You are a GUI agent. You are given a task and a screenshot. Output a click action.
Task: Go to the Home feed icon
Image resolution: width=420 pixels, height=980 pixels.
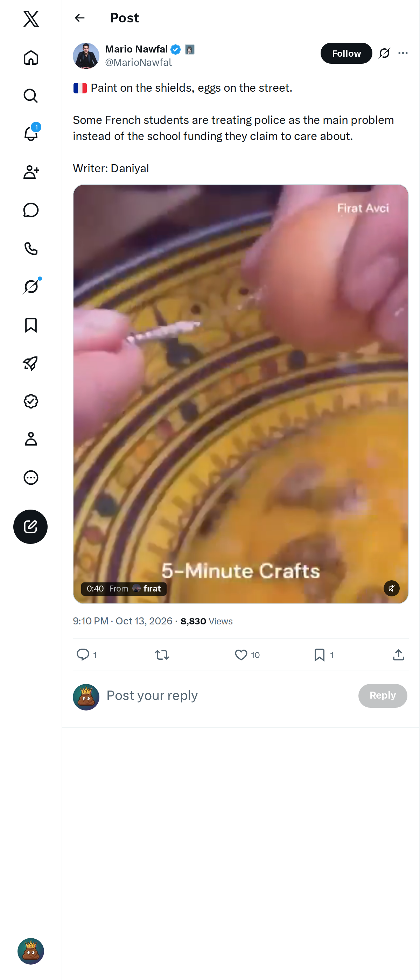[x=31, y=57]
